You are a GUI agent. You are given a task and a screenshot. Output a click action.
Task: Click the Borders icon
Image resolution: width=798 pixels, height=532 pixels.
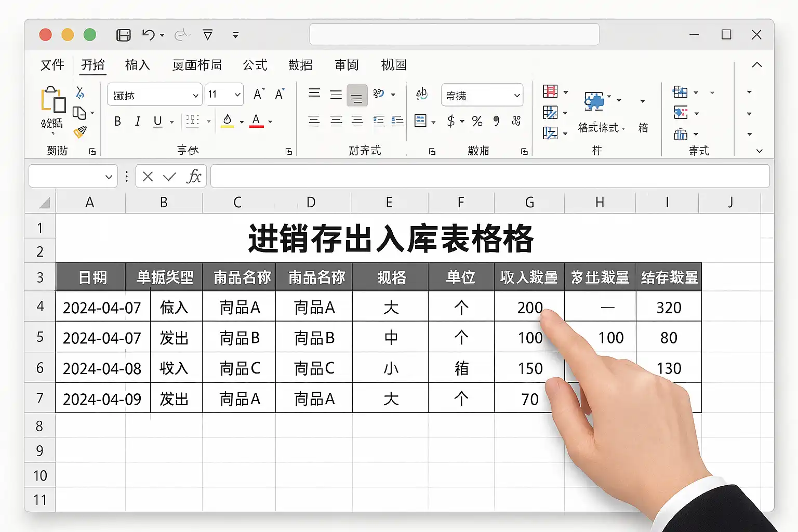(193, 121)
